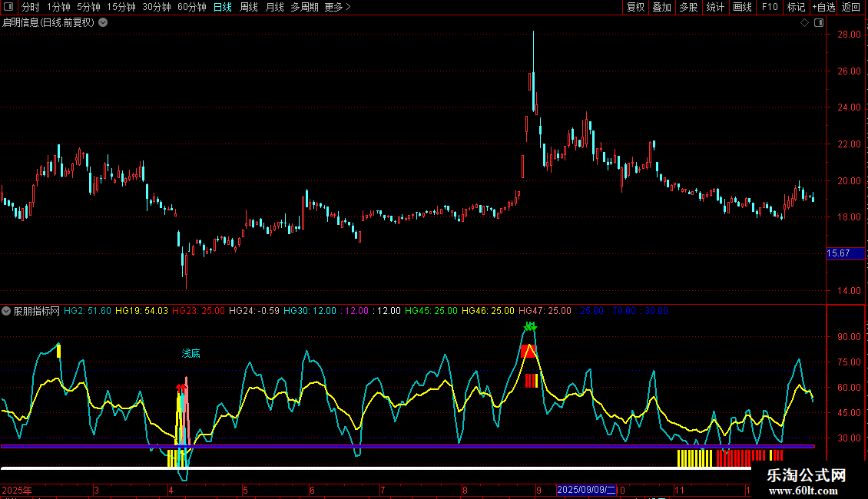This screenshot has width=868, height=499.
Task: Click the 26.00 price axis label
Action: [x=849, y=71]
